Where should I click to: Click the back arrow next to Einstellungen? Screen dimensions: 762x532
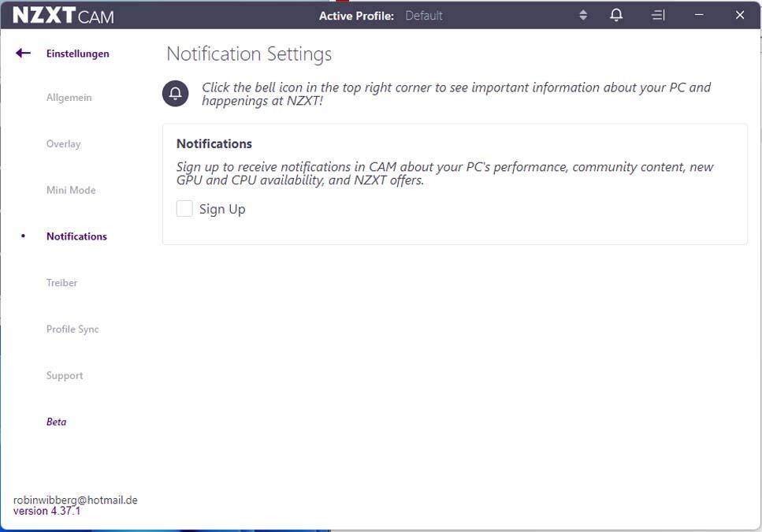coord(23,53)
